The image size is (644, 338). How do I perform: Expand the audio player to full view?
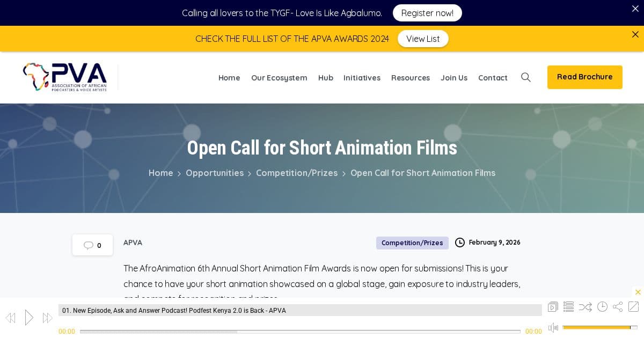pos(633,307)
